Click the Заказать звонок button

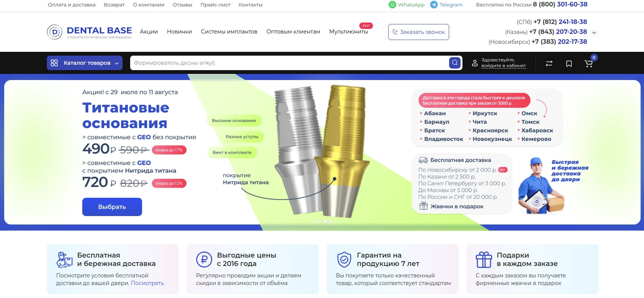(419, 32)
